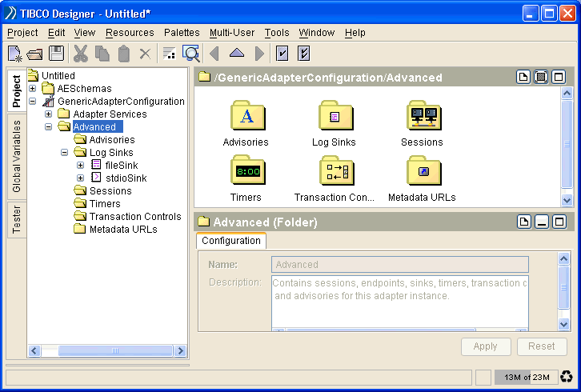Open the Advisories folder icon in panel

[246, 116]
